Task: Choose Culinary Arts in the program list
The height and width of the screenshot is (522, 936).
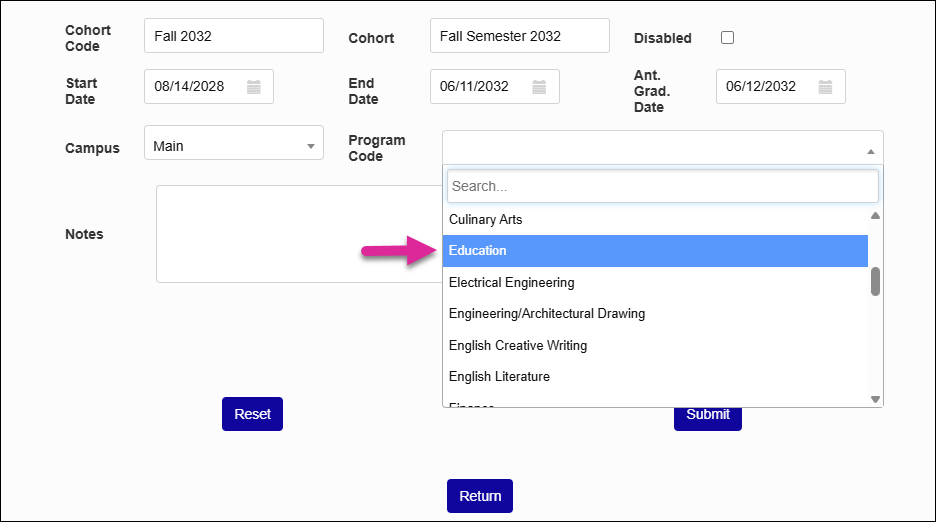Action: 655,220
